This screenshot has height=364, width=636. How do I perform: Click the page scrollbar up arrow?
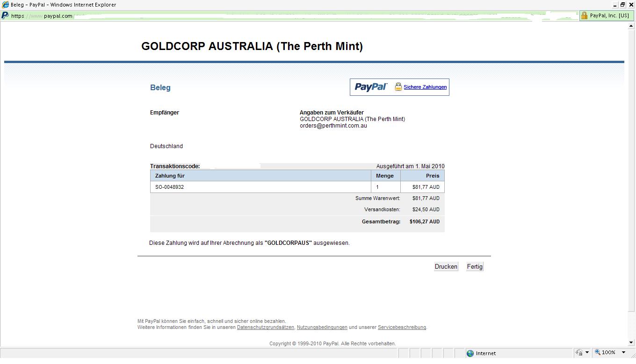631,26
